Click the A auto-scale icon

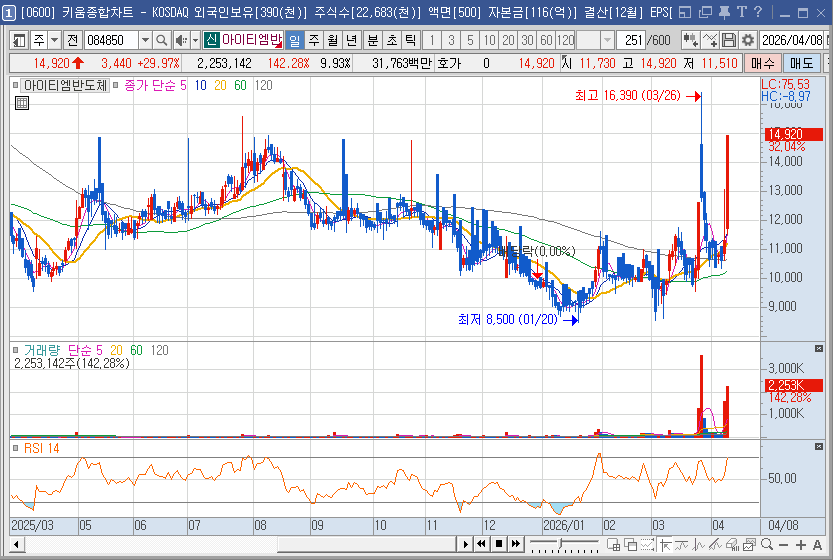[817, 545]
